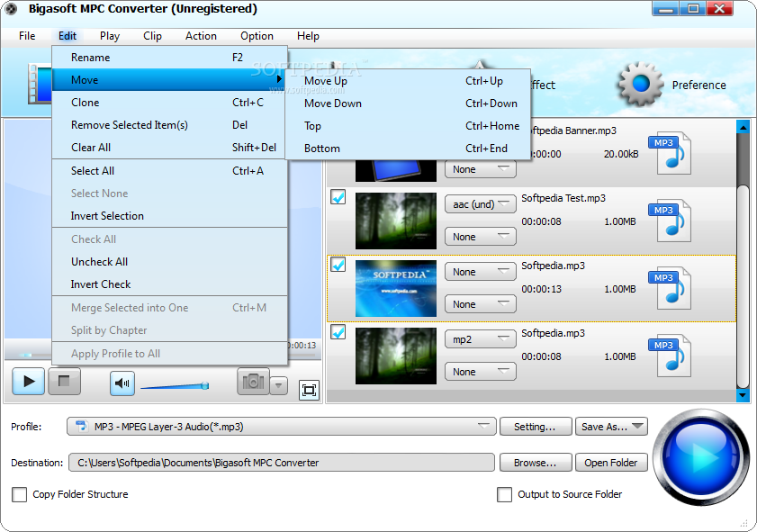Open snapshot options dropdown arrow
Screen dimensions: 757x532
278,385
